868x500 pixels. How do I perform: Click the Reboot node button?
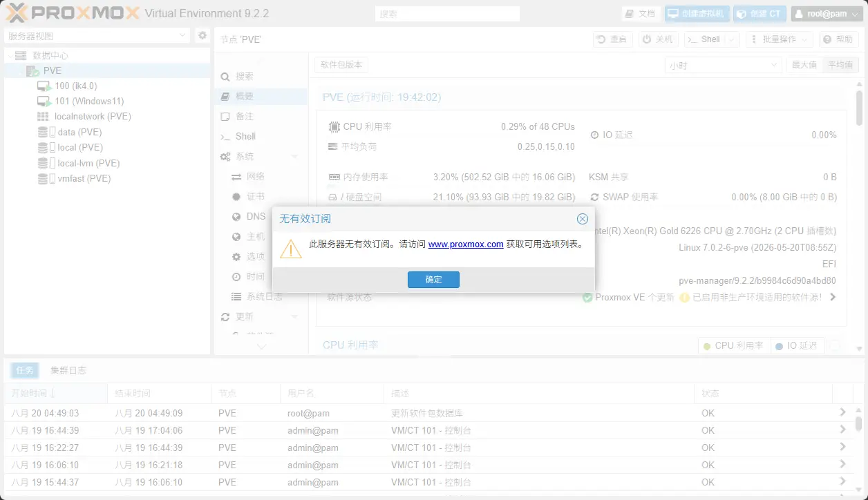tap(612, 39)
